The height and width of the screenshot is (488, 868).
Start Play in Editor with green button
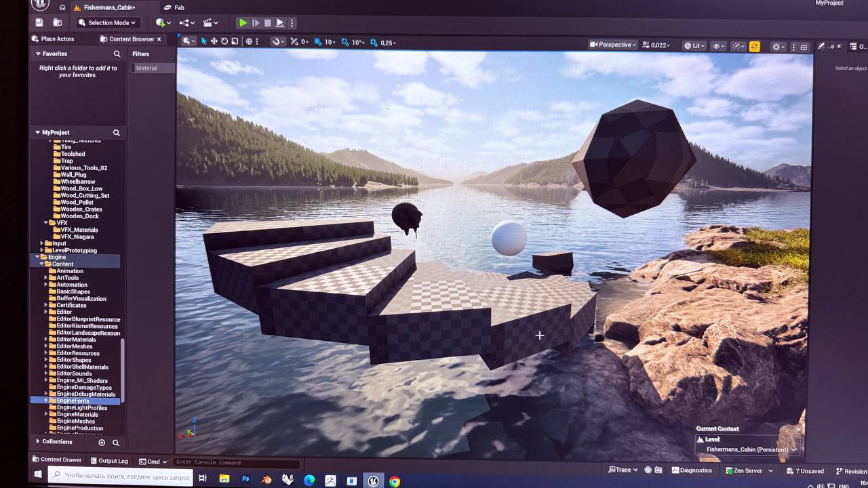243,23
